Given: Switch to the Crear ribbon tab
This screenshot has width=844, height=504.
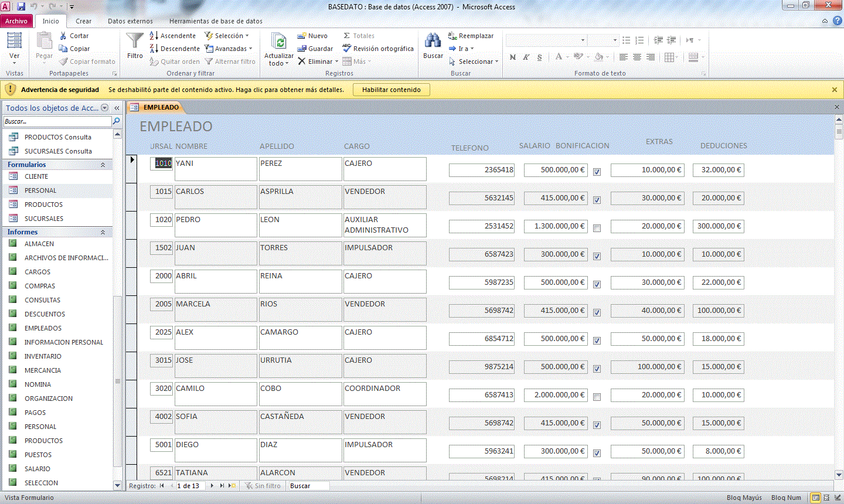Looking at the screenshot, I should click(83, 20).
